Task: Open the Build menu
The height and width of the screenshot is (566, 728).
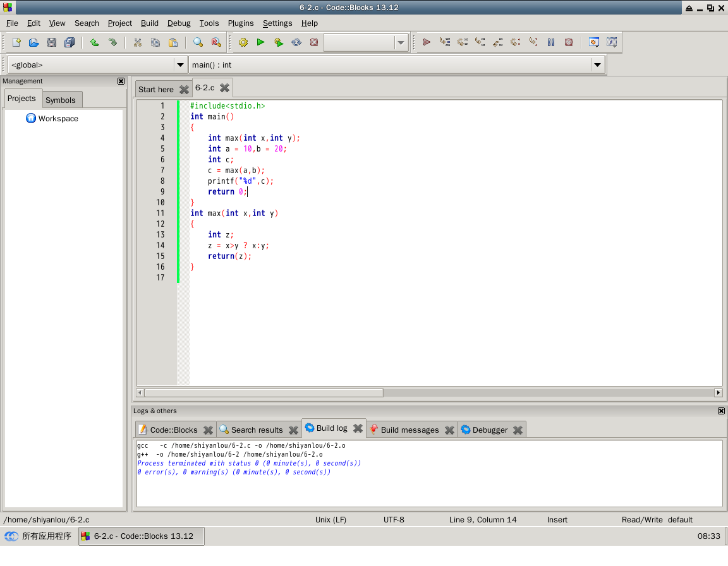Action: pos(150,23)
